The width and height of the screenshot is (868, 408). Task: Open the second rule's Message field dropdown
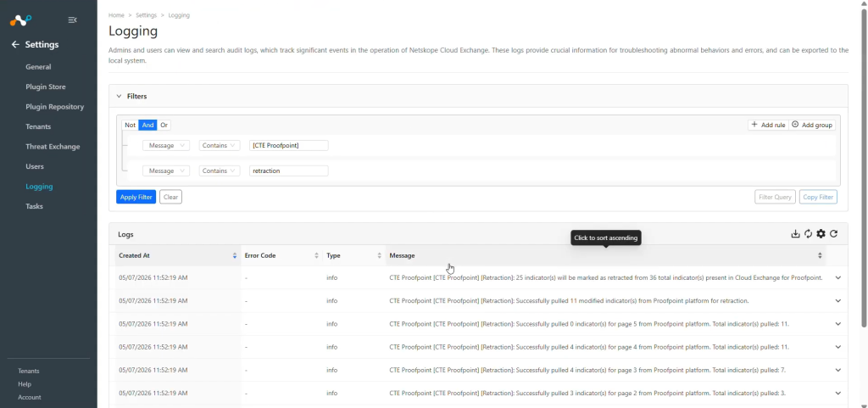point(166,171)
